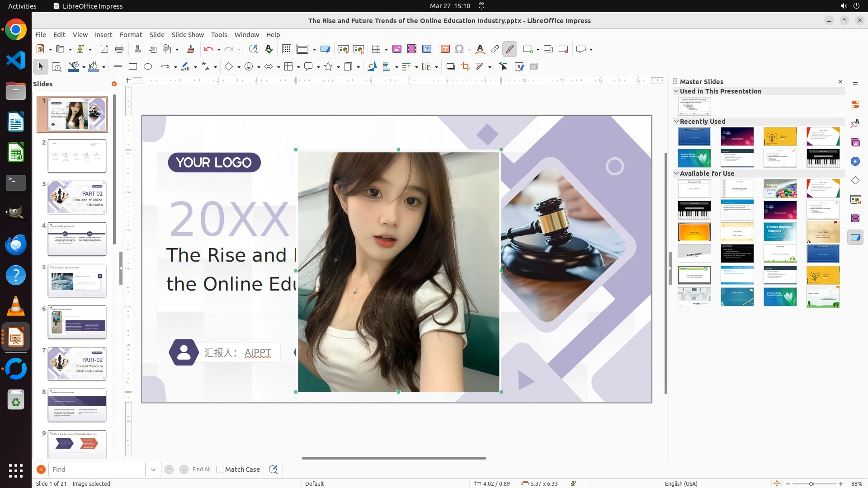Enable the Match Case checkbox
Screen dimensions: 868x488
(x=220, y=469)
